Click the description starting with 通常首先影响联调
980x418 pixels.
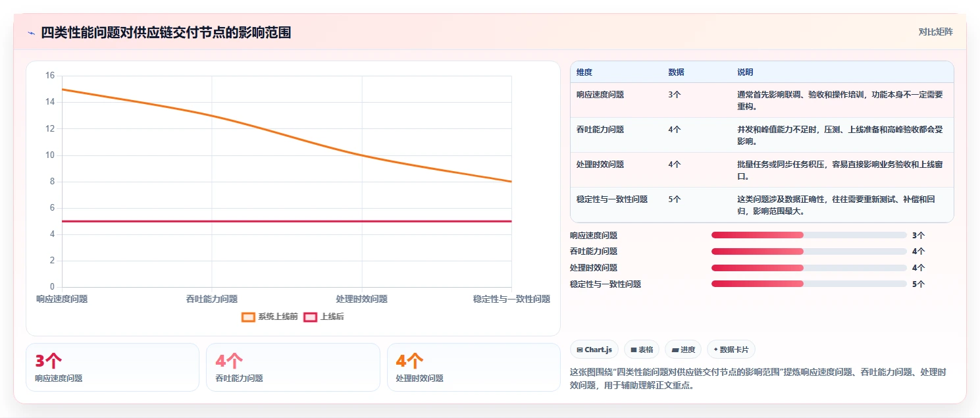[840, 101]
